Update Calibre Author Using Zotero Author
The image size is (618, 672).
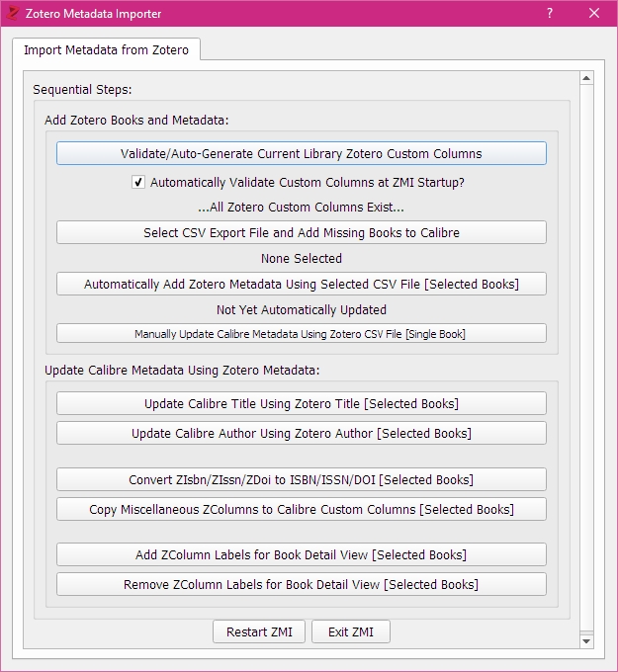pos(301,433)
